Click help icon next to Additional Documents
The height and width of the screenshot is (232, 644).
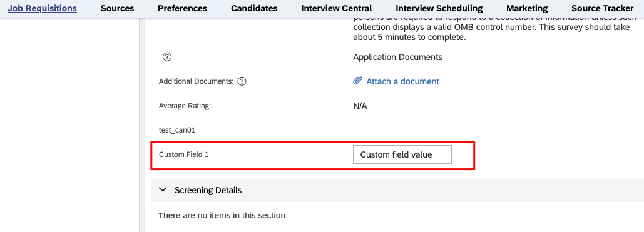242,81
